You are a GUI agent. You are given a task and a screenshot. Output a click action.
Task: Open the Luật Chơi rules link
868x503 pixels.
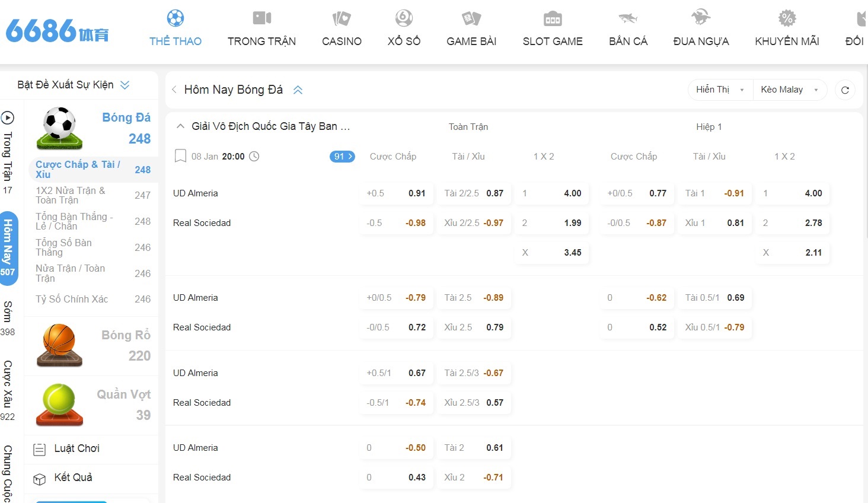(x=77, y=448)
